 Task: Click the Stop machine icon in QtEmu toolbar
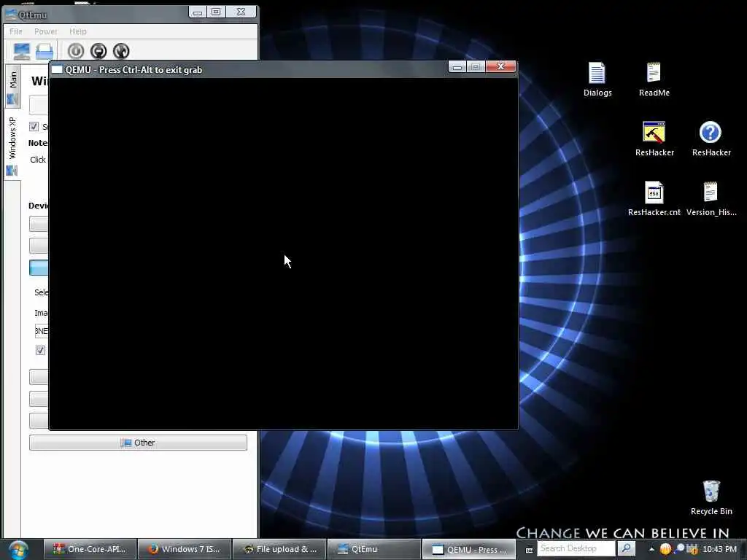click(x=98, y=51)
